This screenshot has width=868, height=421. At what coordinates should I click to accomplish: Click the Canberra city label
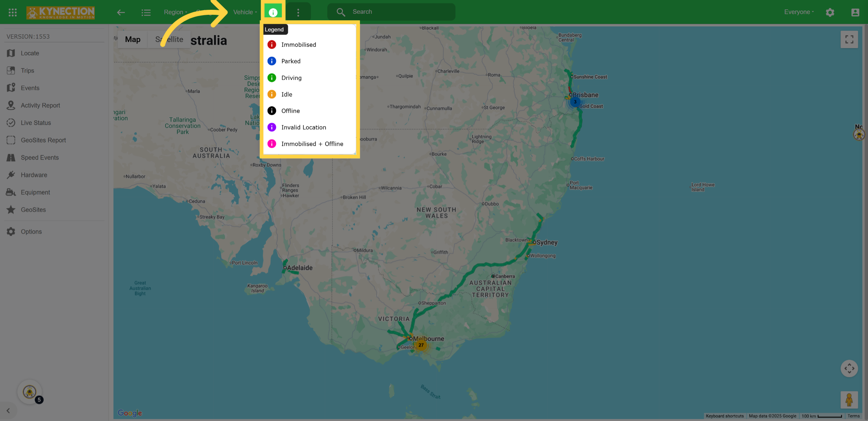(505, 276)
